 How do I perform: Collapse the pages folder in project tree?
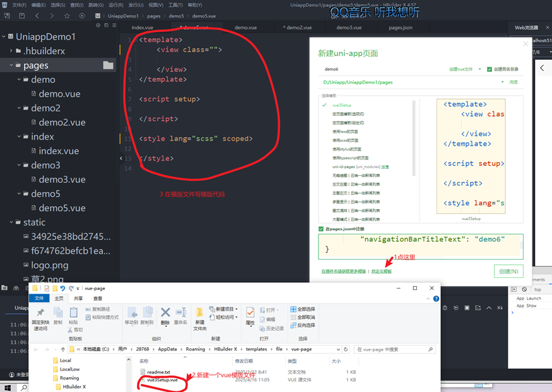coord(11,65)
